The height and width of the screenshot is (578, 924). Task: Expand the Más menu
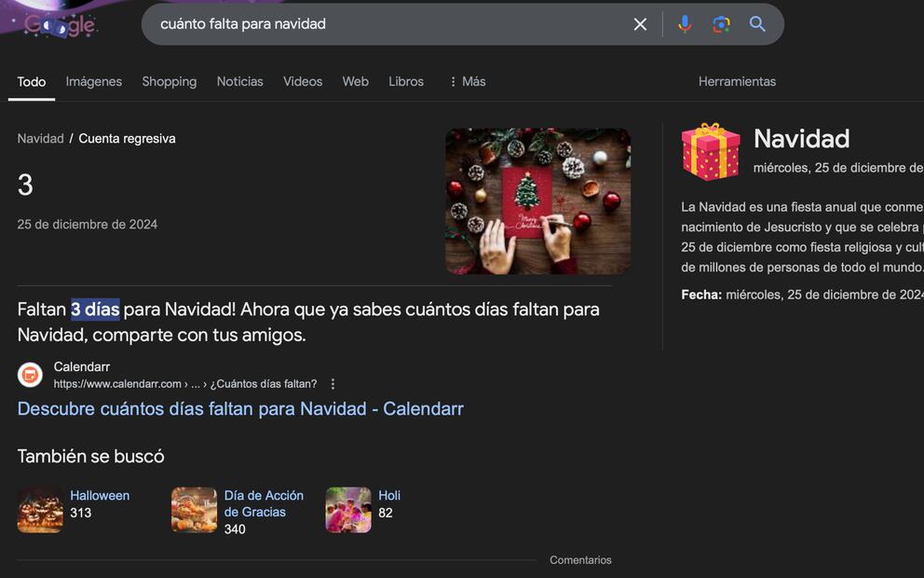point(467,82)
